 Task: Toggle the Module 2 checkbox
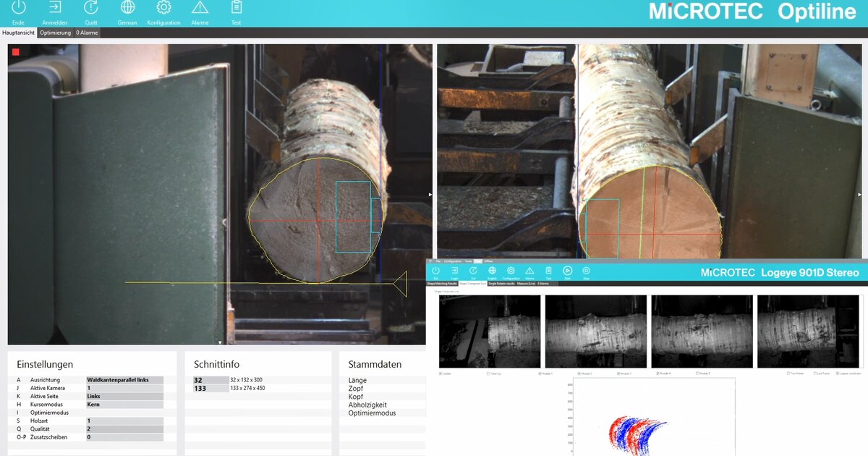(x=579, y=373)
